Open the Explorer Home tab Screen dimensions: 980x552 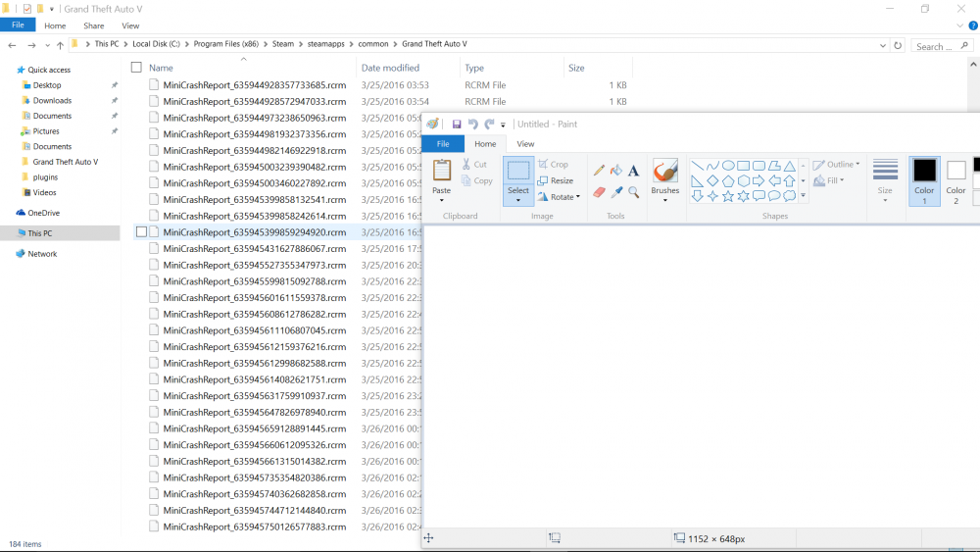pos(55,25)
